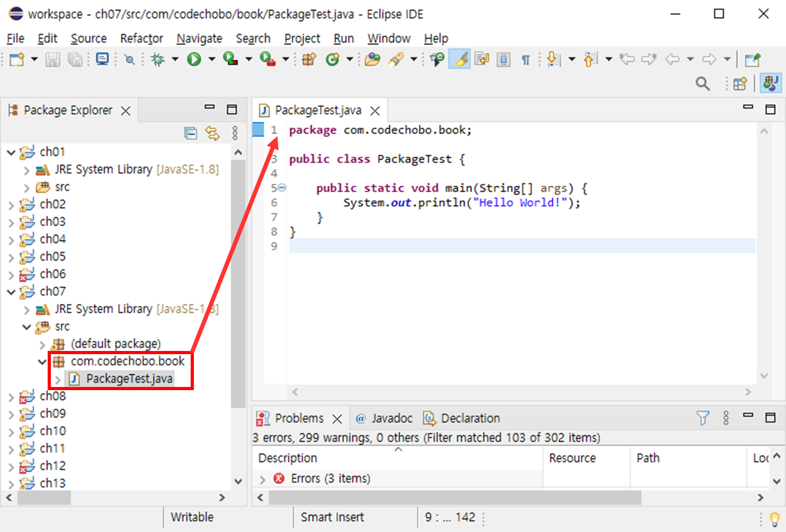786x532 pixels.
Task: Click the Coverage launch icon
Action: tap(230, 59)
